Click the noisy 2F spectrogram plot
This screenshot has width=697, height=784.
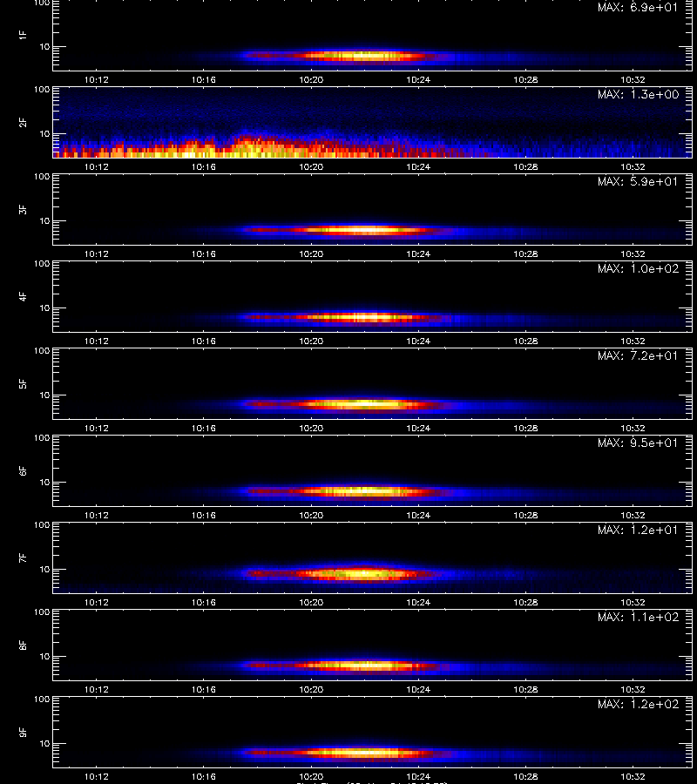[373, 123]
